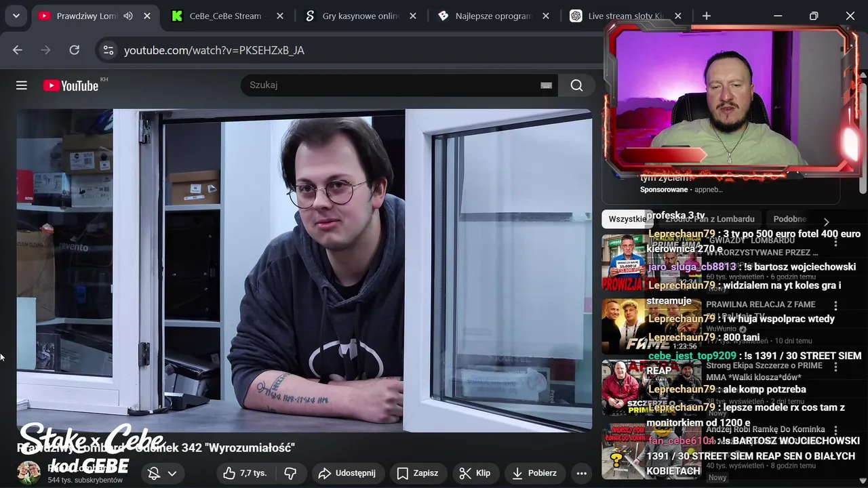This screenshot has width=868, height=488.
Task: Close the Prawdziwy Lombard tab
Action: pyautogui.click(x=147, y=16)
